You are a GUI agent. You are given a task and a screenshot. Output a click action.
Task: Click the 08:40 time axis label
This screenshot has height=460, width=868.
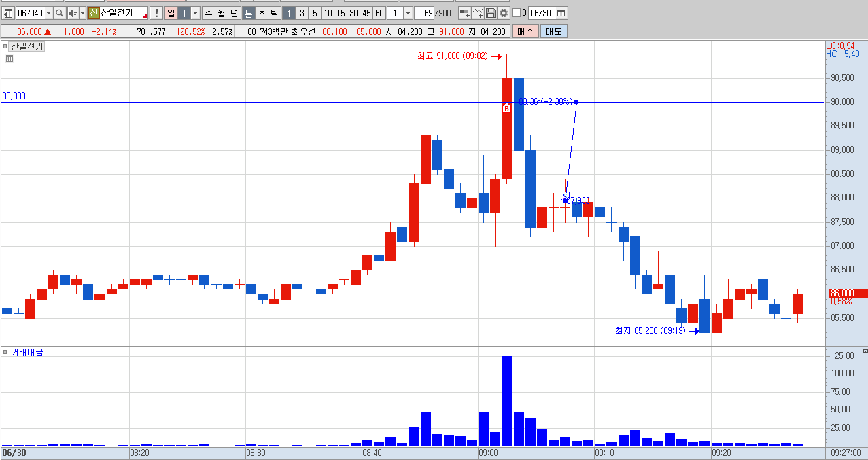tap(372, 453)
